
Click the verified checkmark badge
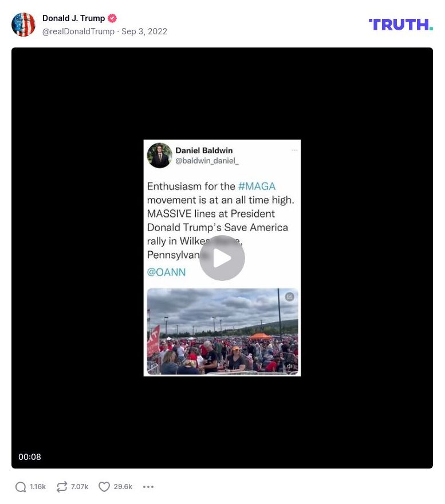point(112,18)
